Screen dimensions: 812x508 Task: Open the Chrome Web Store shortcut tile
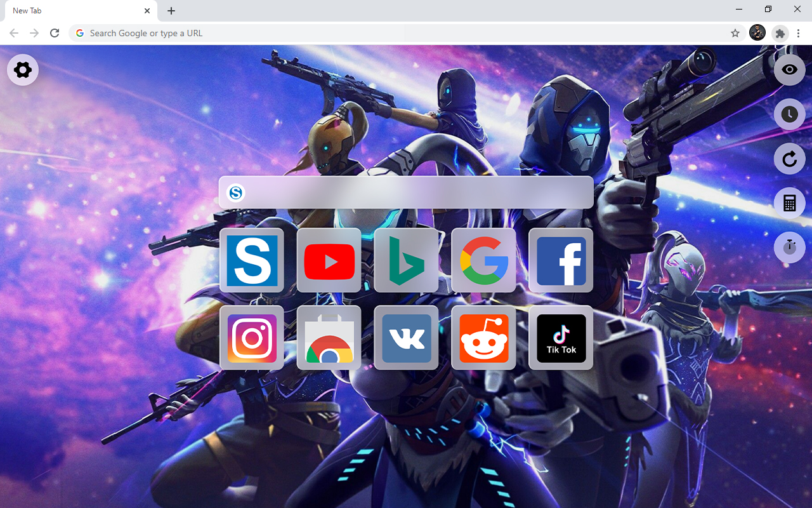point(329,338)
